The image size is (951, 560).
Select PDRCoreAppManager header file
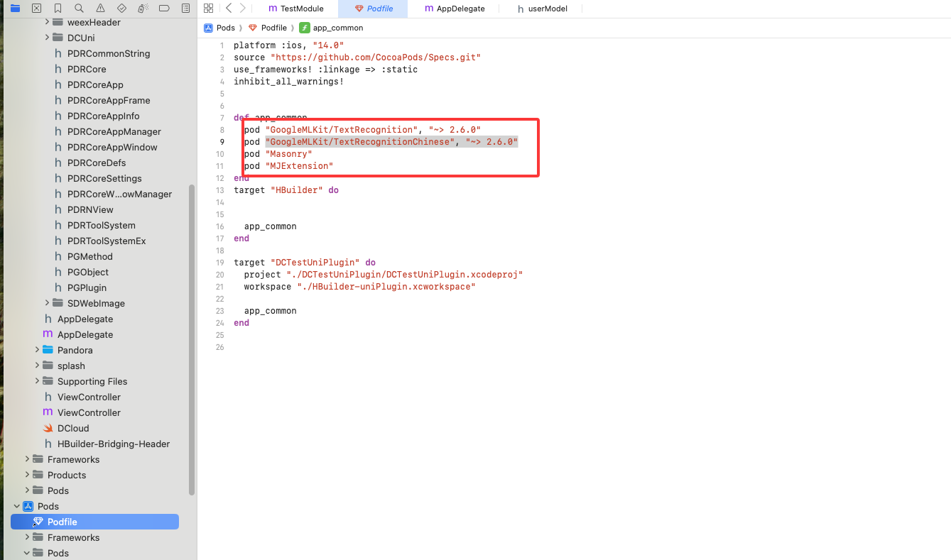pyautogui.click(x=114, y=131)
